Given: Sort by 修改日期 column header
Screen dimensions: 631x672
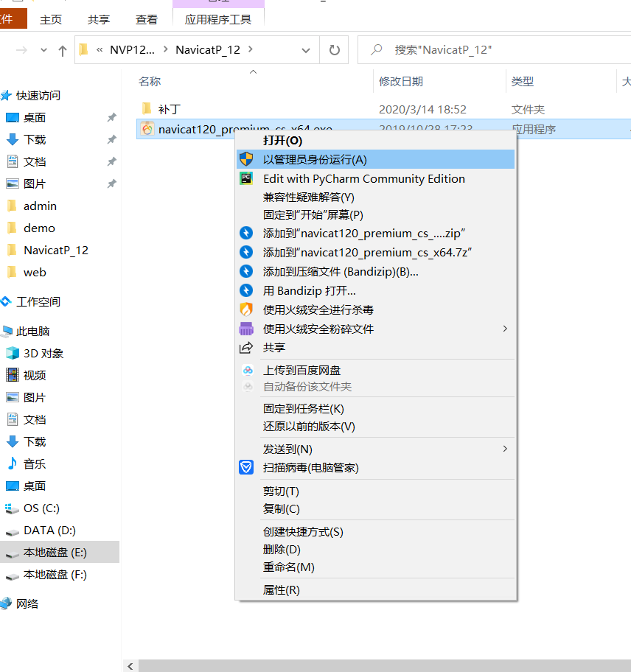Looking at the screenshot, I should 401,82.
